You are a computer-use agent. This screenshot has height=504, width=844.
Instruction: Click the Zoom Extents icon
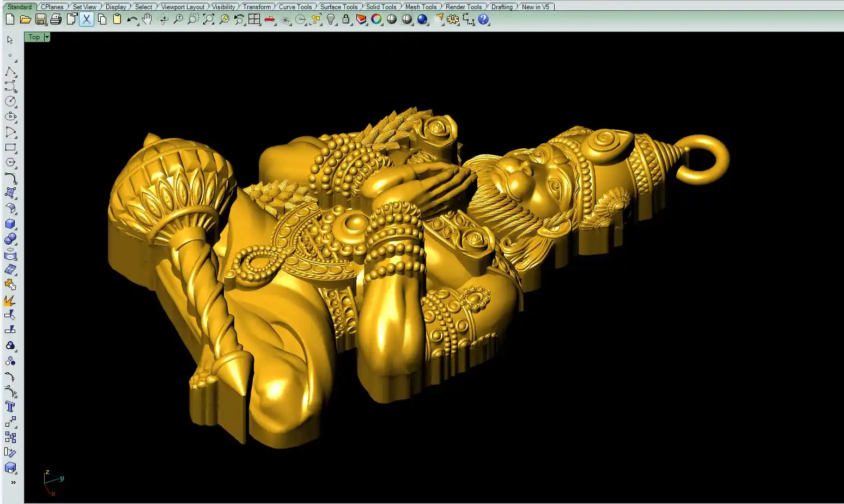coord(209,20)
